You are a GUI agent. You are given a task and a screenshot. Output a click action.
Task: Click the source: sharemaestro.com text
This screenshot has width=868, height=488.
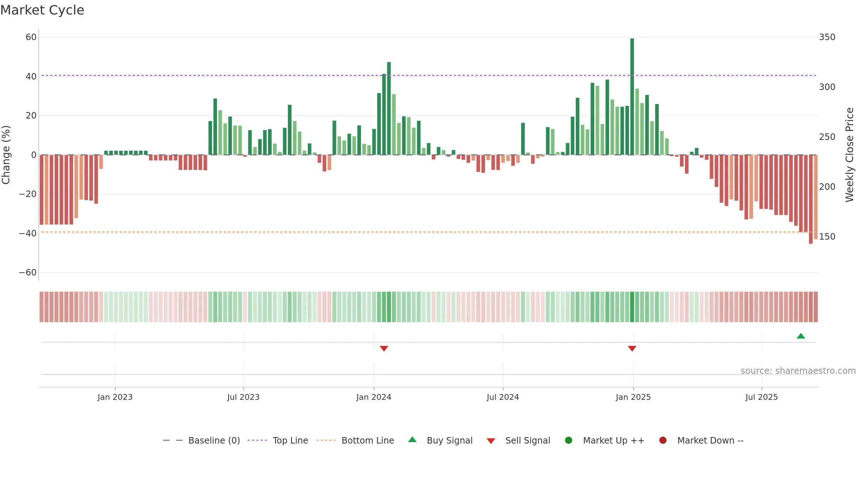click(x=798, y=371)
